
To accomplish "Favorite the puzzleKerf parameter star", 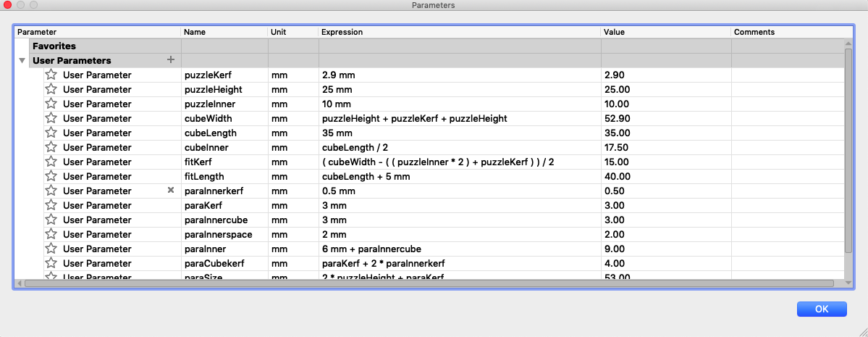I will click(51, 75).
